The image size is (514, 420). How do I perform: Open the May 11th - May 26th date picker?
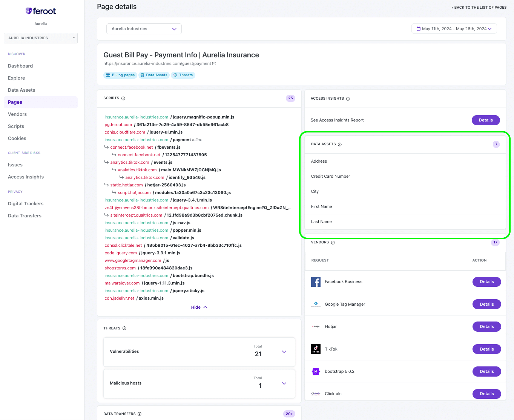pyautogui.click(x=454, y=29)
